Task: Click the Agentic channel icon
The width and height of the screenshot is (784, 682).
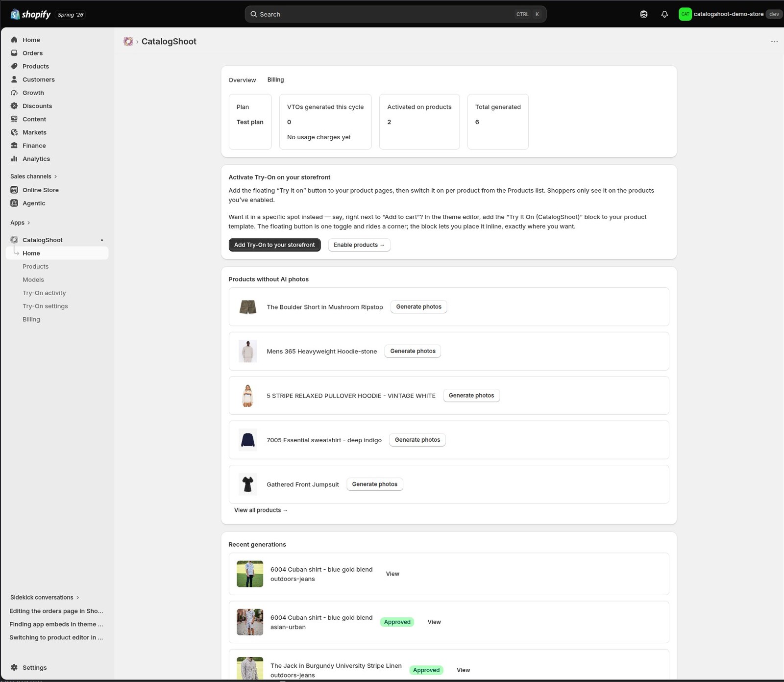Action: [14, 203]
